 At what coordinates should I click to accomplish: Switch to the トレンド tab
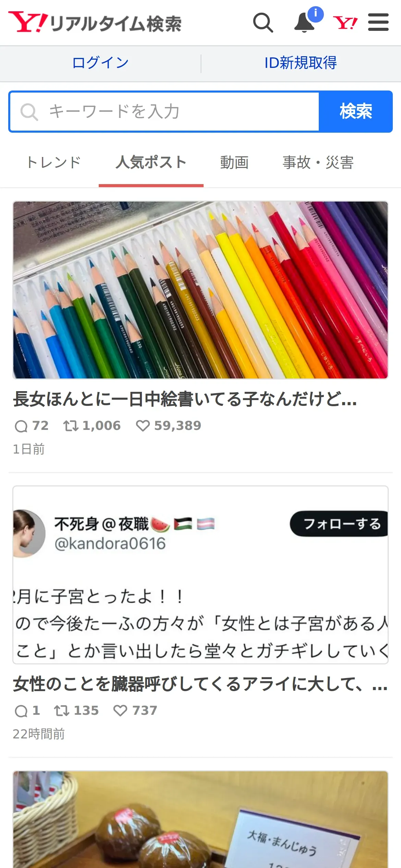pyautogui.click(x=54, y=162)
